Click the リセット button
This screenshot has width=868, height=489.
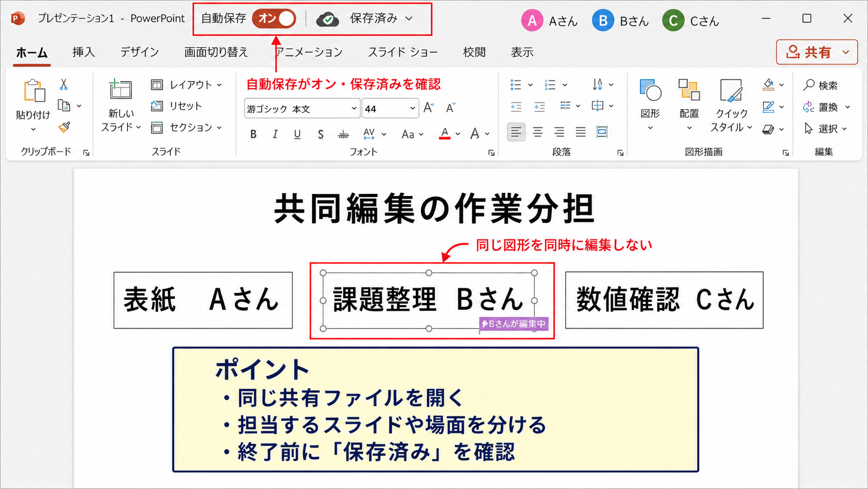(177, 106)
